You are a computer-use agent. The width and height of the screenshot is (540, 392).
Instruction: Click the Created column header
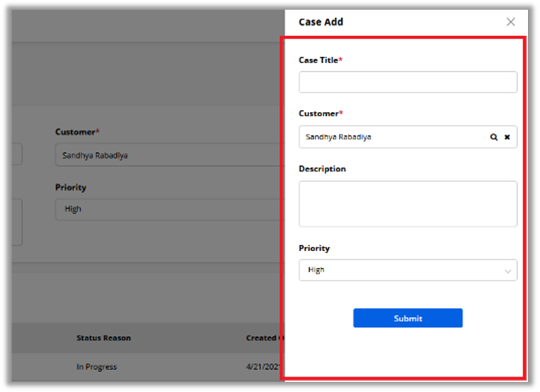point(262,338)
